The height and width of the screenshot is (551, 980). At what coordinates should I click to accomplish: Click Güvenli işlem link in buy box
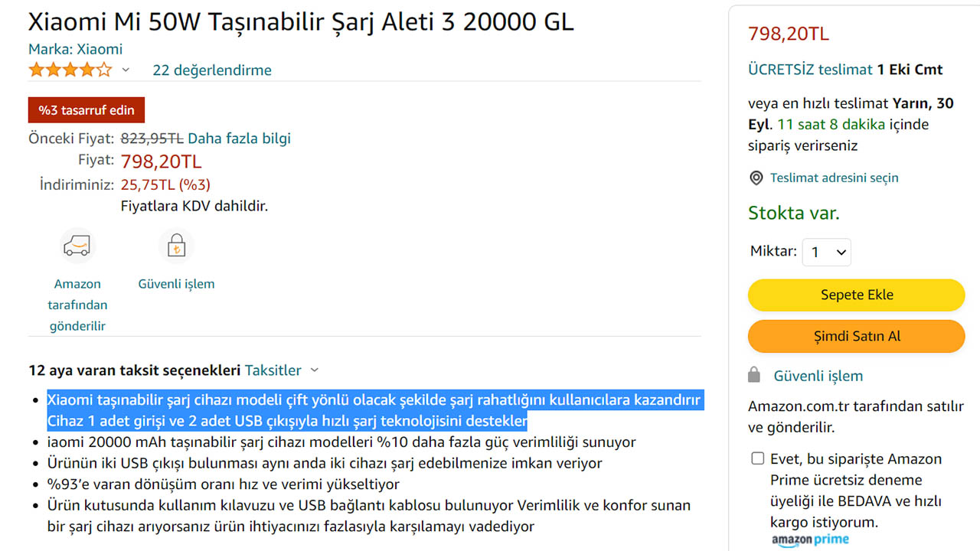click(x=818, y=376)
